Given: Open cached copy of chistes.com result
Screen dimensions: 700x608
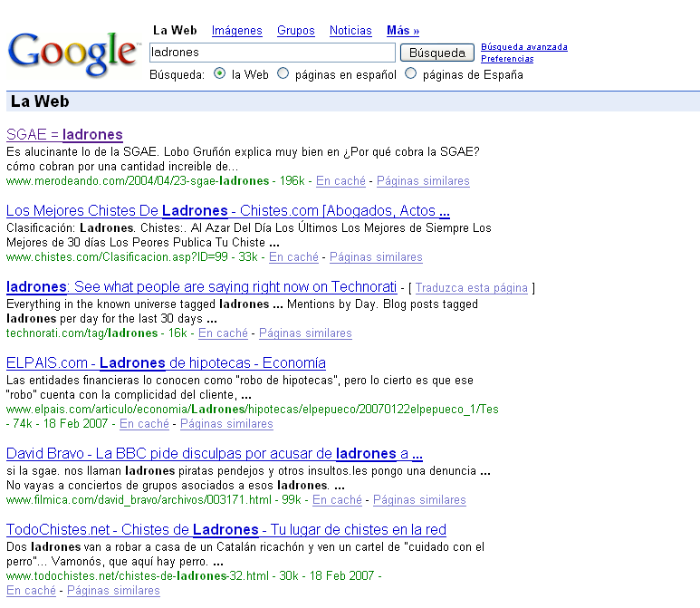Looking at the screenshot, I should click(293, 256).
